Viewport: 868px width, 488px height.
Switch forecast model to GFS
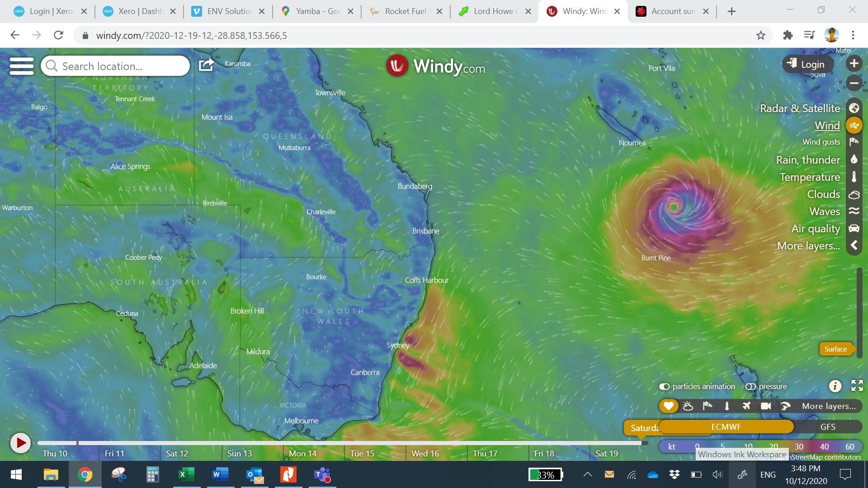click(x=827, y=427)
